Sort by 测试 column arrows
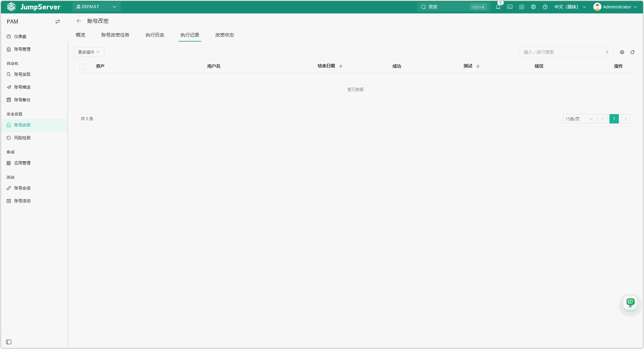The width and height of the screenshot is (644, 349). click(478, 66)
